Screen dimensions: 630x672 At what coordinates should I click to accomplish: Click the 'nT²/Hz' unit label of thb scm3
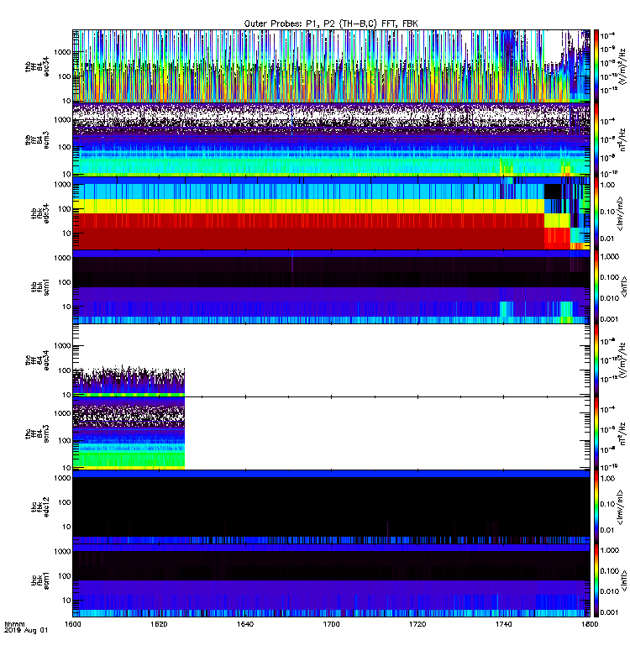point(622,139)
